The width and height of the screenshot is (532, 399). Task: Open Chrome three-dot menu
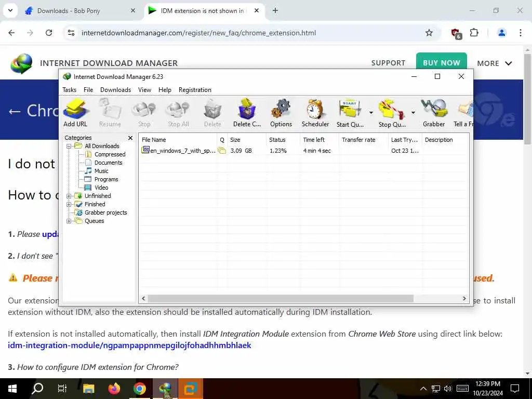click(521, 33)
